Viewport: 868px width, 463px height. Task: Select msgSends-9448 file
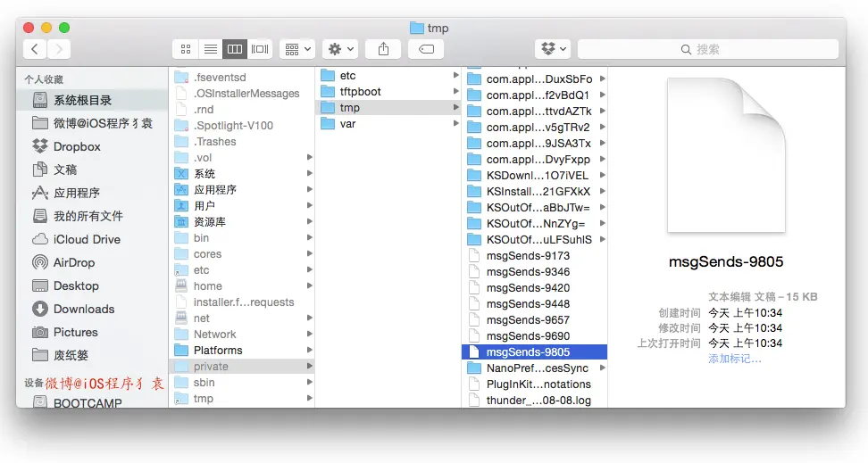click(534, 303)
